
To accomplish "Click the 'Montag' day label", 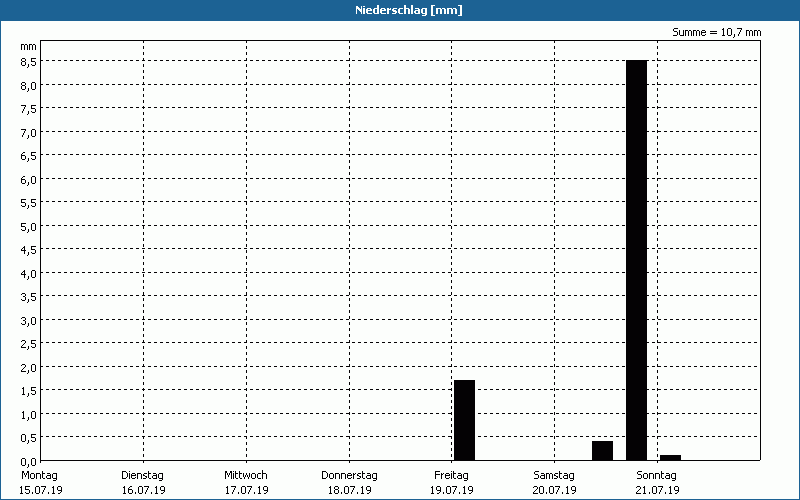I will [39, 475].
